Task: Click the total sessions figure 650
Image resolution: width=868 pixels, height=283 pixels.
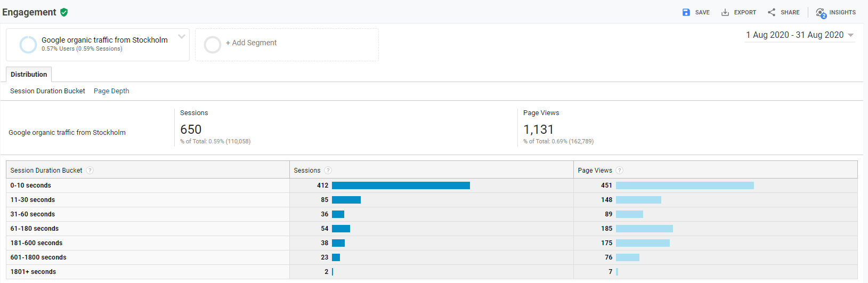Action: 191,130
